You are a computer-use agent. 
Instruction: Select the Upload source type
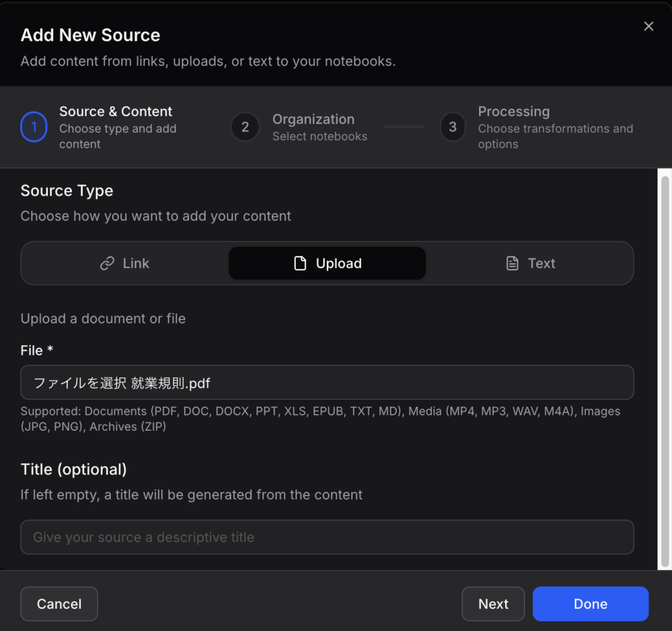pyautogui.click(x=327, y=264)
